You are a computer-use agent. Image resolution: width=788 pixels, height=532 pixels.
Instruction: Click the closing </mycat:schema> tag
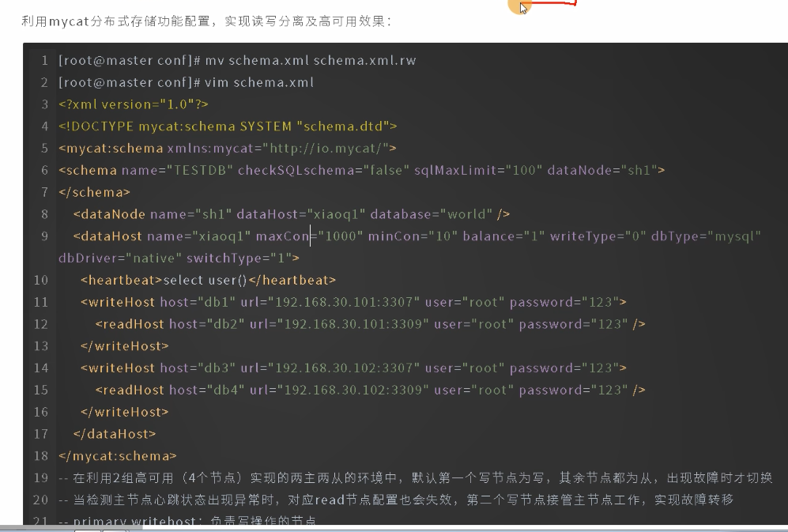pos(118,456)
